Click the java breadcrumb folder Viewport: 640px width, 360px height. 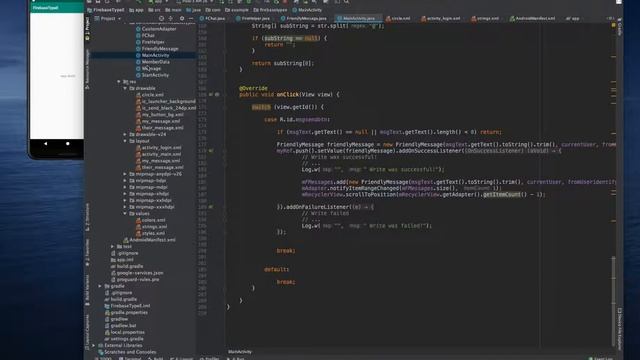tap(193, 10)
